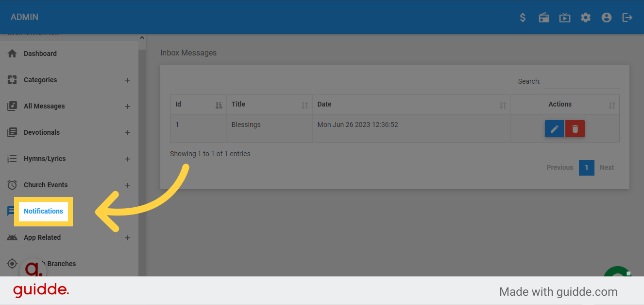The width and height of the screenshot is (644, 305).
Task: Open the gift box icon in the header
Action: pyautogui.click(x=543, y=17)
